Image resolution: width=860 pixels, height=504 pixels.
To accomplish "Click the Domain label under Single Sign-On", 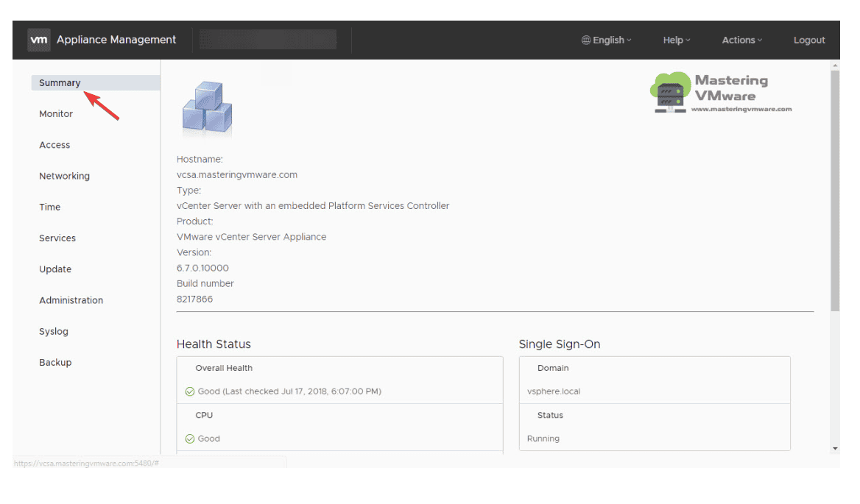I will [x=553, y=368].
